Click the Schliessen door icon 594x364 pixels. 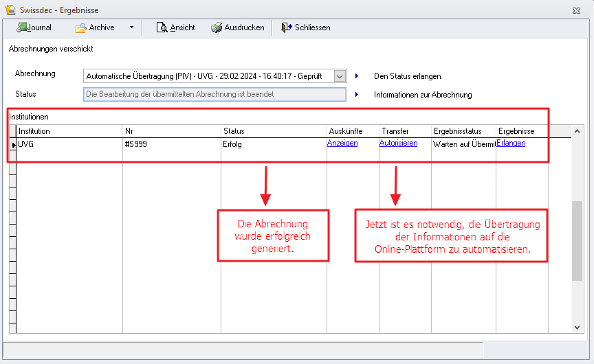tap(286, 27)
